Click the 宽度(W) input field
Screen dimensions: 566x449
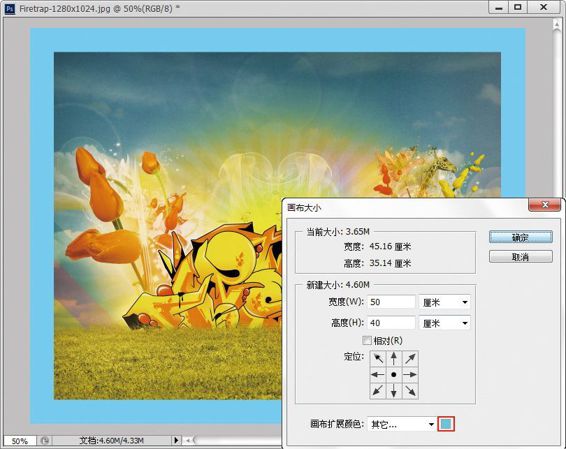coord(392,302)
